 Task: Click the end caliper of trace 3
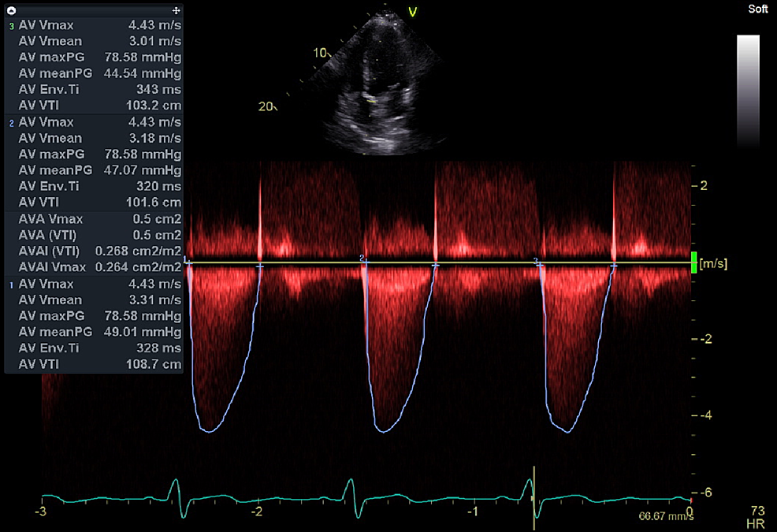(614, 266)
